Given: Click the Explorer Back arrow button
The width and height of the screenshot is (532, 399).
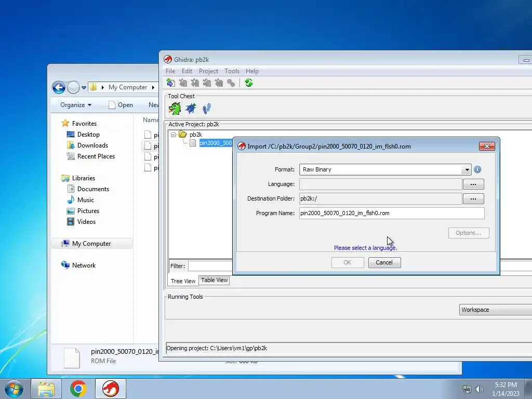Looking at the screenshot, I should point(59,87).
